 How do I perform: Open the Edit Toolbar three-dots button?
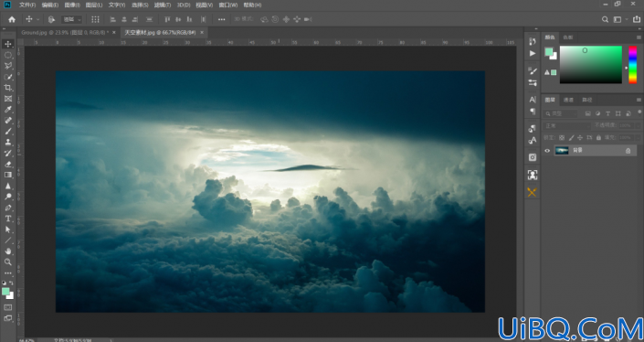coord(8,273)
